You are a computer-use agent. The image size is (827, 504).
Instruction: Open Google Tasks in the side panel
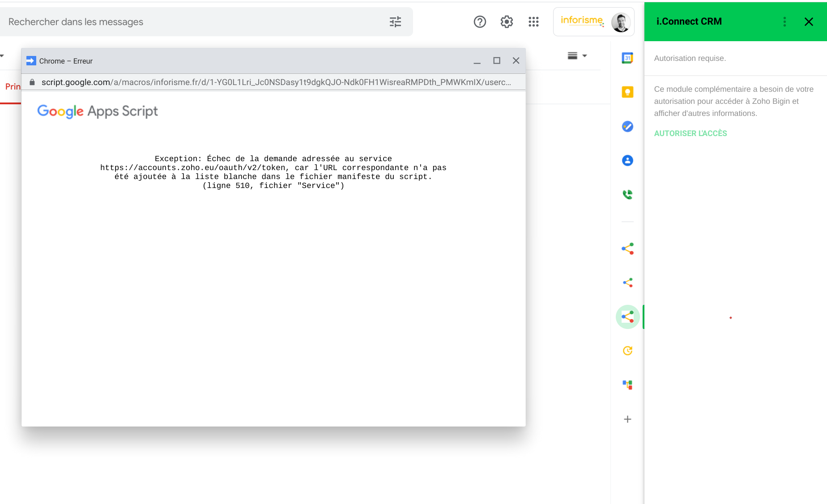(627, 127)
